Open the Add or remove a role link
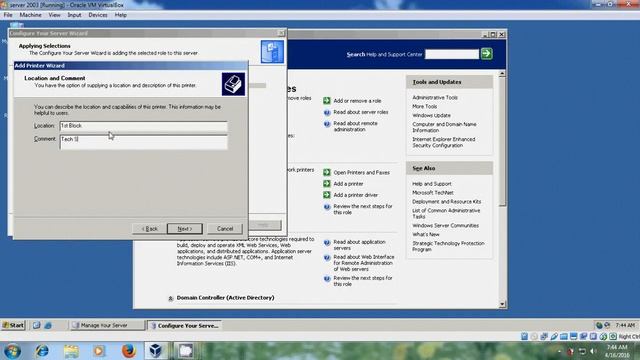The width and height of the screenshot is (640, 360). (357, 101)
